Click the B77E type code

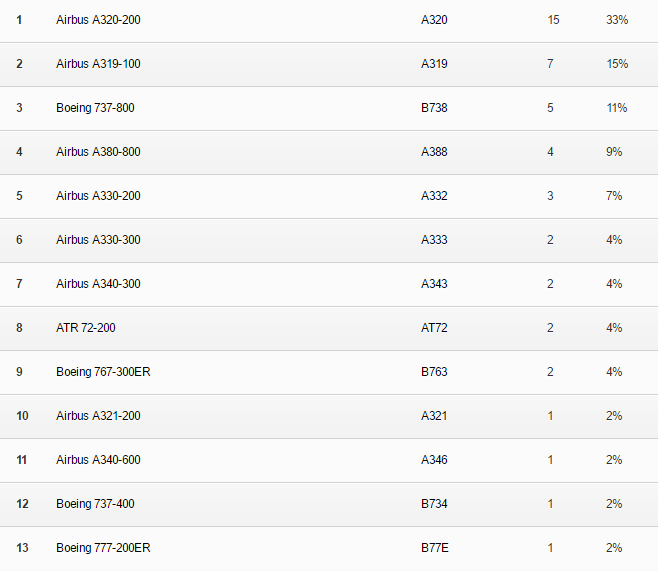pyautogui.click(x=434, y=548)
